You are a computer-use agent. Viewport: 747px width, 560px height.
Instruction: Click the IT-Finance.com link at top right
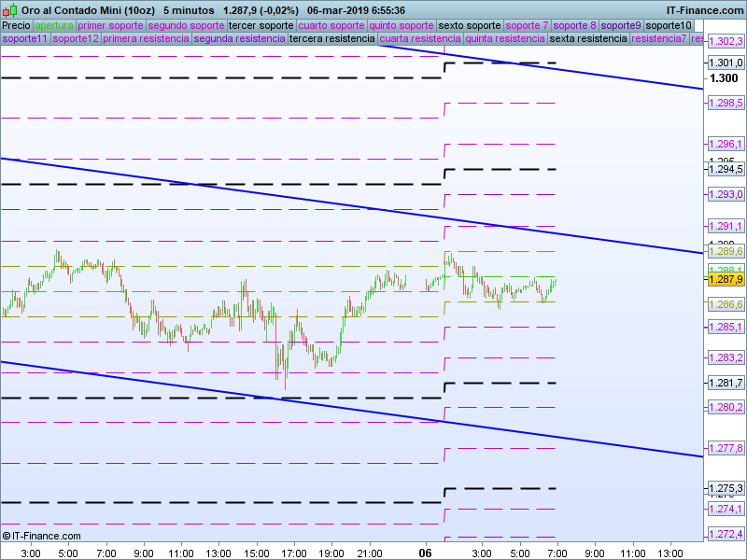click(x=705, y=8)
